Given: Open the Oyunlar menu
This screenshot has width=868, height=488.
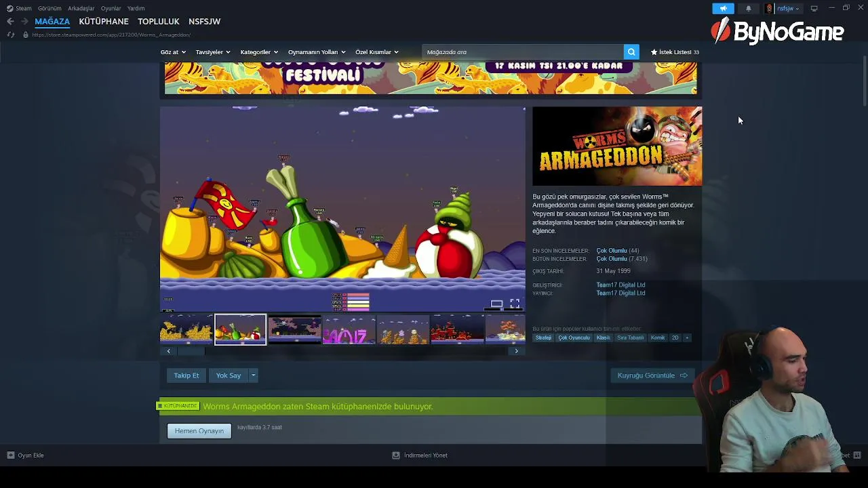Looking at the screenshot, I should point(111,8).
